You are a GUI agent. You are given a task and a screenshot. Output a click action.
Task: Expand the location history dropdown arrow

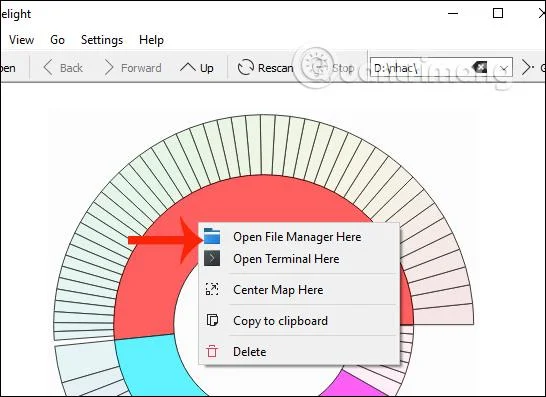504,68
